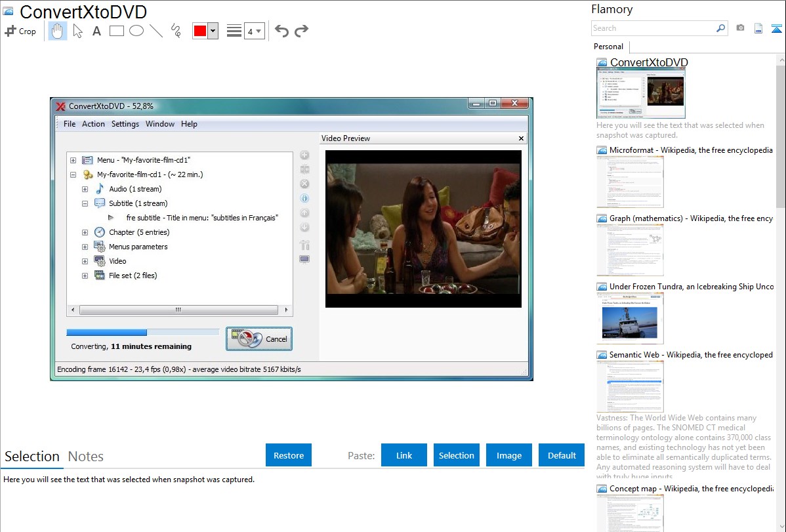Viewport: 786px width, 532px height.
Task: Choose the freehand scribble tool
Action: [176, 31]
